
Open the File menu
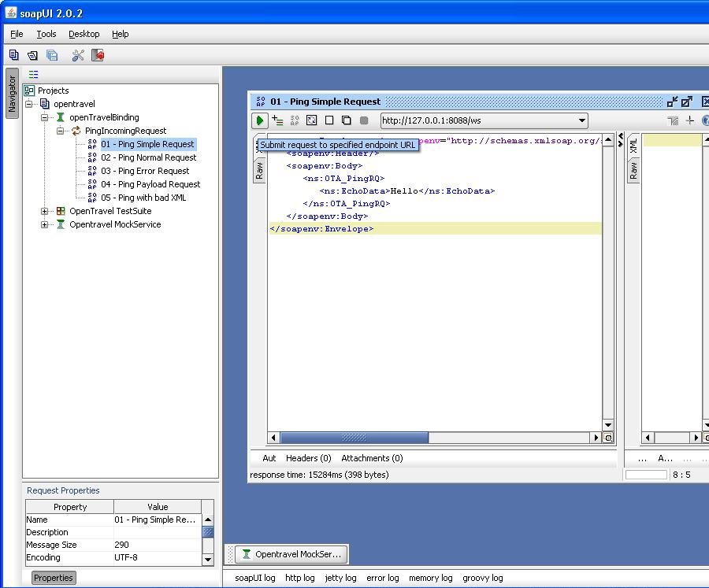point(17,34)
